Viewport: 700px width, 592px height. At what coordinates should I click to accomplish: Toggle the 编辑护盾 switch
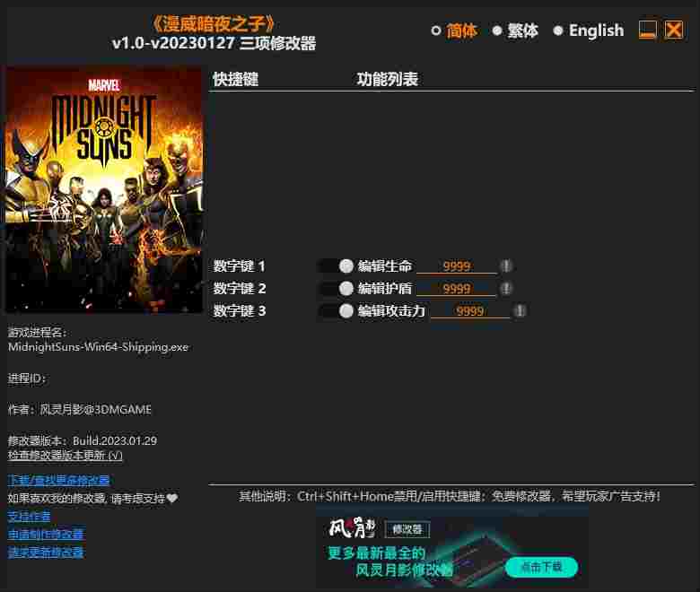(336, 289)
